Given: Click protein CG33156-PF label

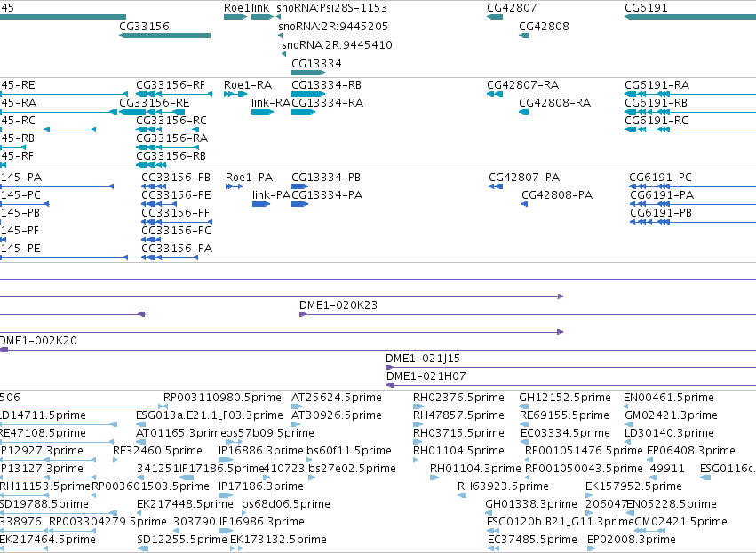Looking at the screenshot, I should coord(176,213).
